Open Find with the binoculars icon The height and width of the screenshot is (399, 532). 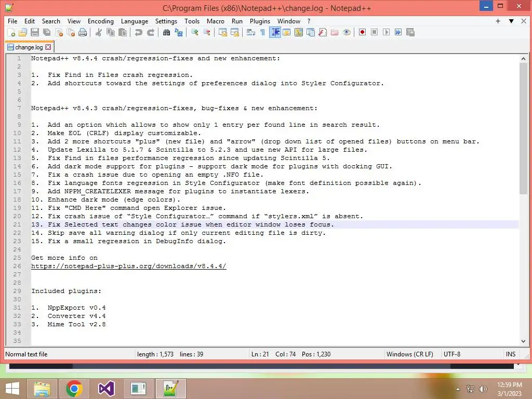166,32
